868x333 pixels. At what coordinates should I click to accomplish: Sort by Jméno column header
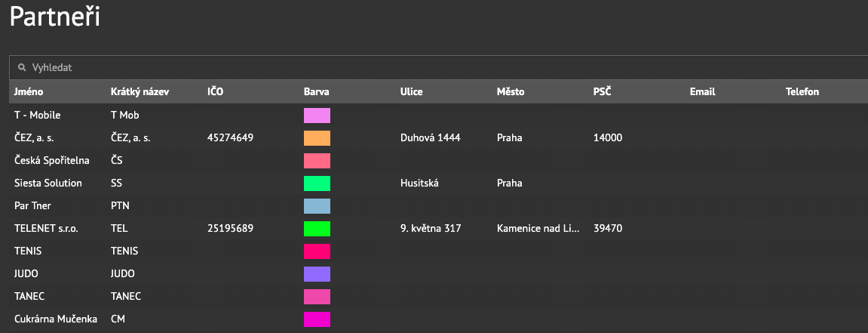29,92
